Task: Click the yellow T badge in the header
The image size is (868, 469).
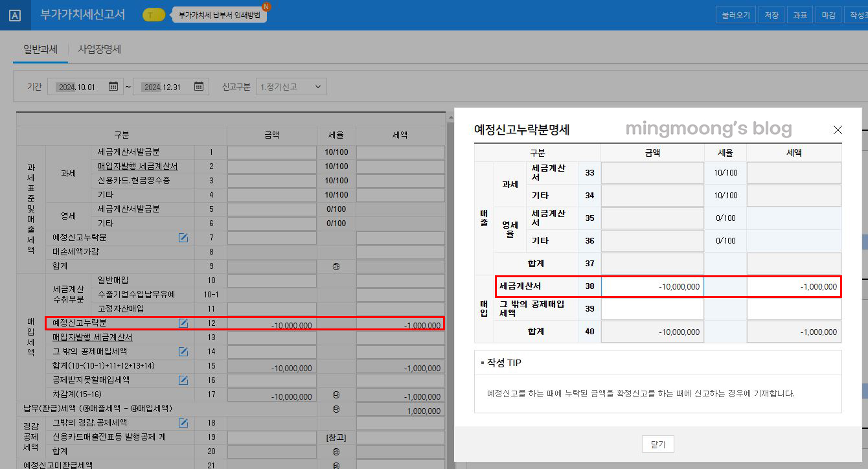Action: (x=154, y=13)
